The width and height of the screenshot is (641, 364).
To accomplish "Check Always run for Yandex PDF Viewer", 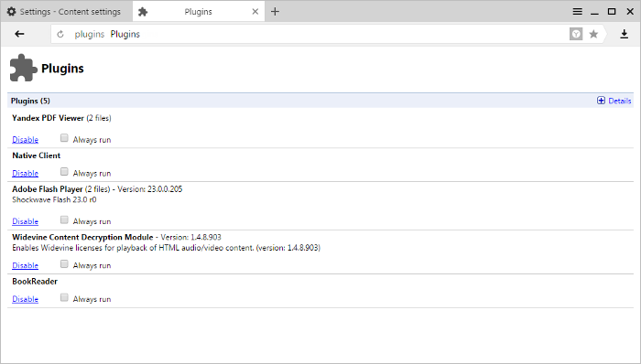I will [64, 138].
